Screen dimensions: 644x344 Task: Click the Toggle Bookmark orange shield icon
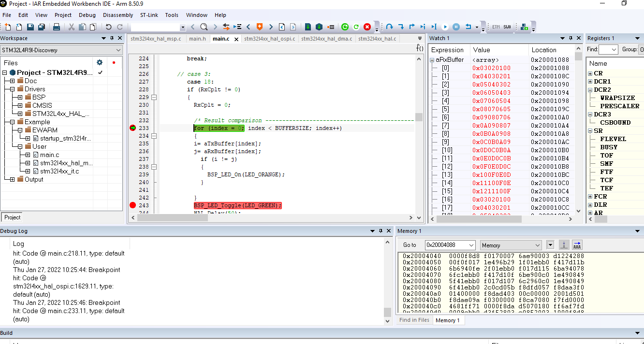coord(260,27)
